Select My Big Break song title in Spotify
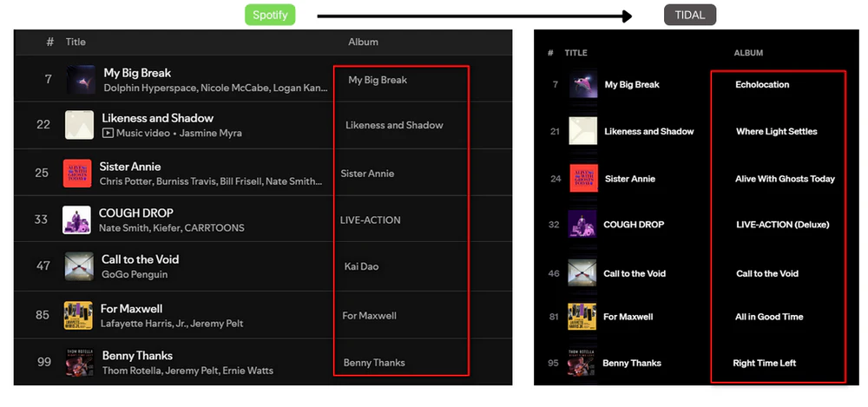 click(137, 73)
